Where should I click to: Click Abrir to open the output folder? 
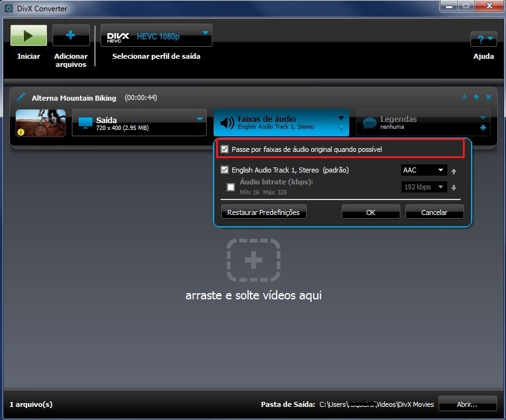point(467,404)
